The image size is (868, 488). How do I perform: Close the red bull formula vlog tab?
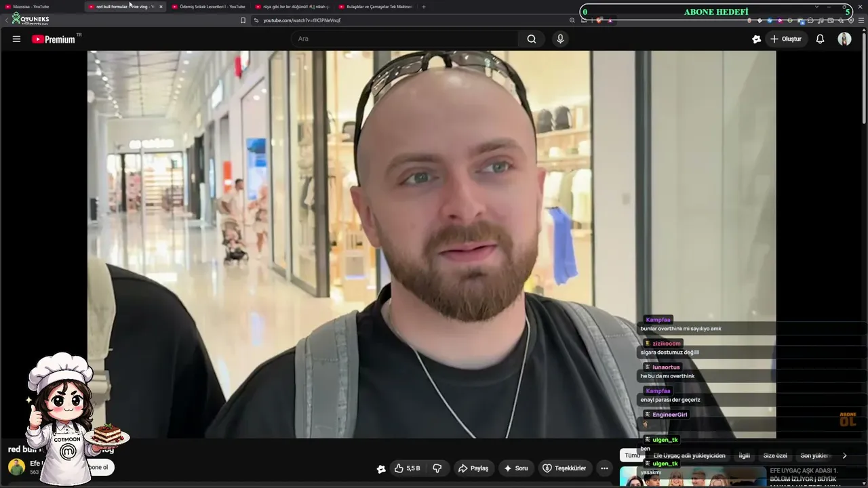161,7
